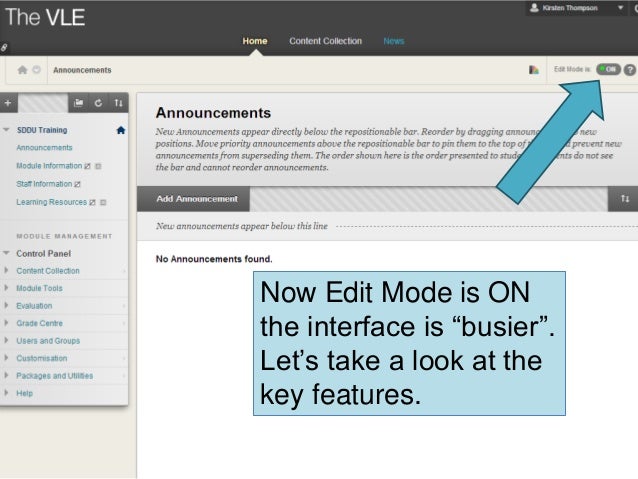
Task: Expand the Content Collection panel item
Action: click(x=6, y=270)
